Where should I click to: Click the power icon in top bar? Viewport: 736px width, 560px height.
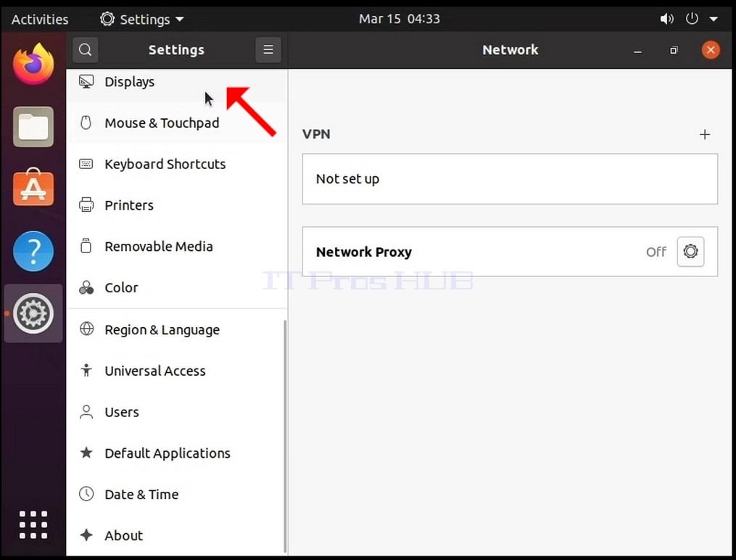pyautogui.click(x=692, y=19)
